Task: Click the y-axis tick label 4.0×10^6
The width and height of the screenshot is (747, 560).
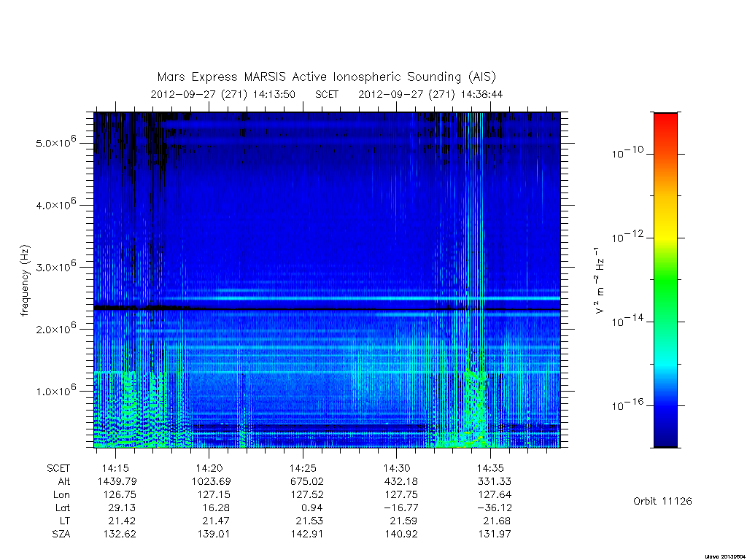Action: (x=55, y=204)
